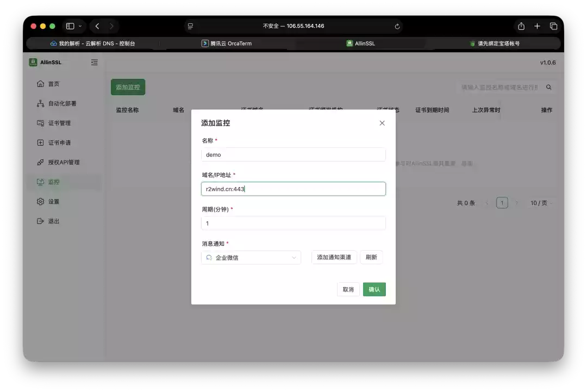The image size is (587, 392).
Task: Collapse the sidebar via hamburger toggle
Action: [94, 62]
